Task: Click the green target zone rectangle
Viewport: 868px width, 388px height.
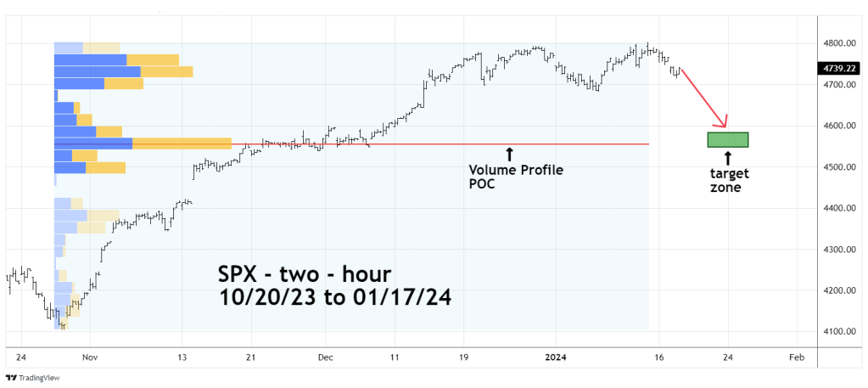Action: [727, 139]
